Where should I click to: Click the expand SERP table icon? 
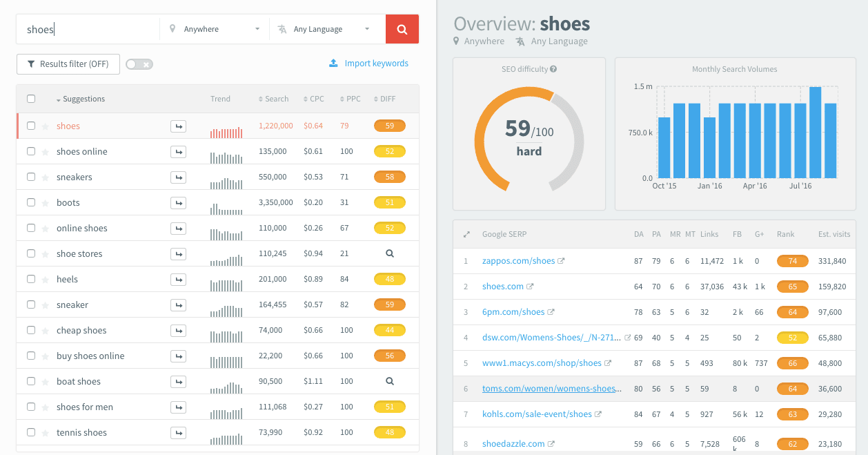(x=466, y=235)
